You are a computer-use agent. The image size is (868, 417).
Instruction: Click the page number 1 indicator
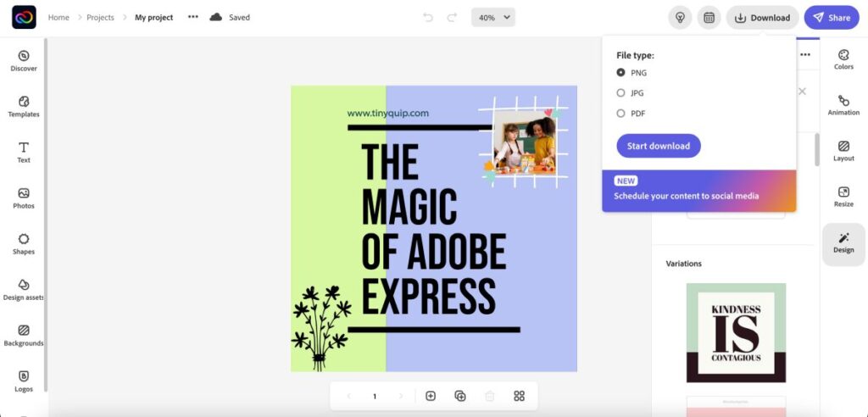[375, 396]
